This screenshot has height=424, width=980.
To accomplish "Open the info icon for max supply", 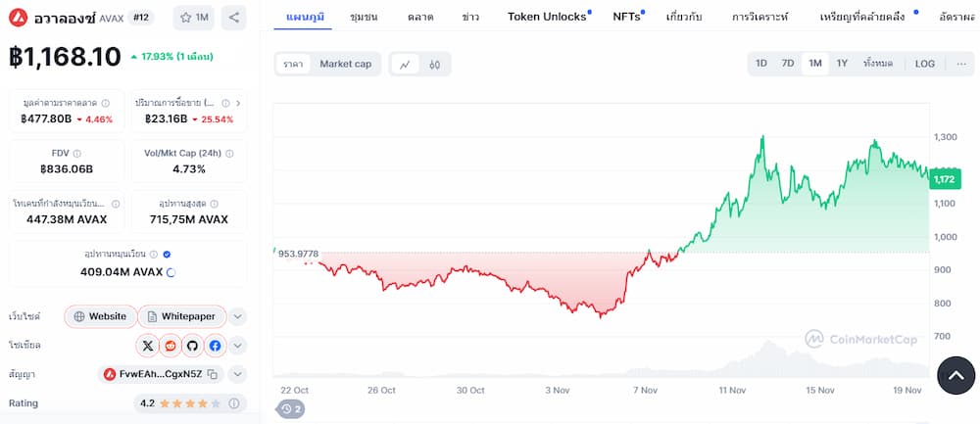I will (215, 204).
